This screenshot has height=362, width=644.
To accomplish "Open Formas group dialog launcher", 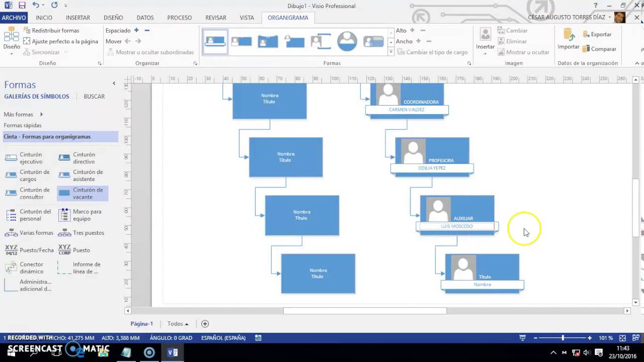I will coord(469,64).
